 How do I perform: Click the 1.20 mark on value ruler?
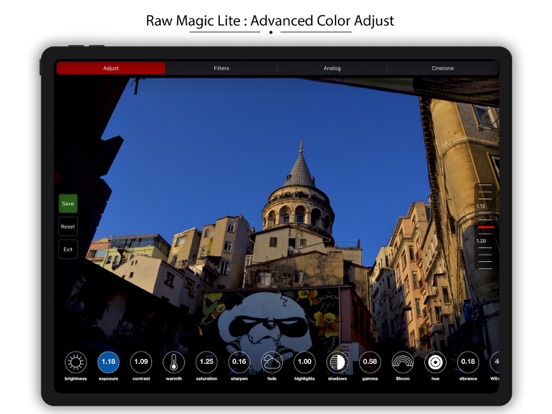pyautogui.click(x=481, y=241)
